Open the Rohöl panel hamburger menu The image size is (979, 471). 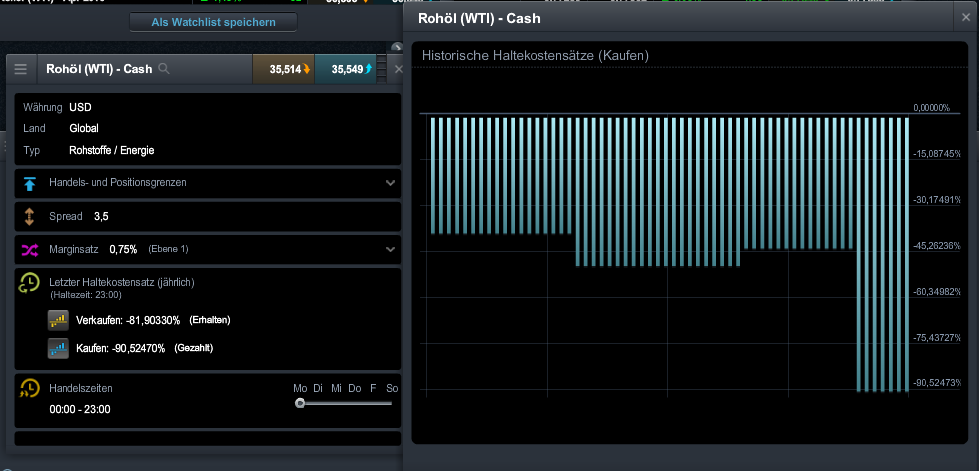(20, 69)
